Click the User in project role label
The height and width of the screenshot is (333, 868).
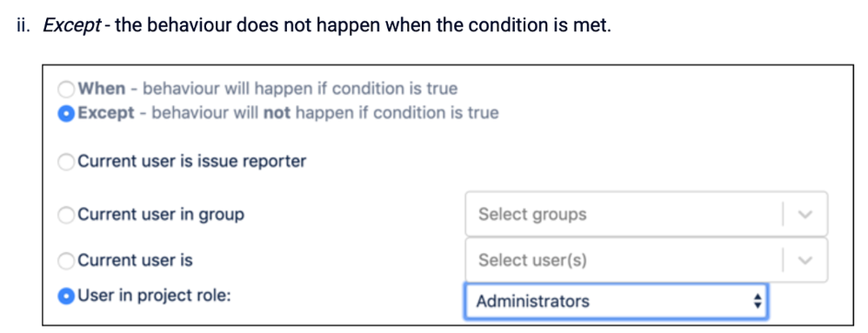pos(154,296)
